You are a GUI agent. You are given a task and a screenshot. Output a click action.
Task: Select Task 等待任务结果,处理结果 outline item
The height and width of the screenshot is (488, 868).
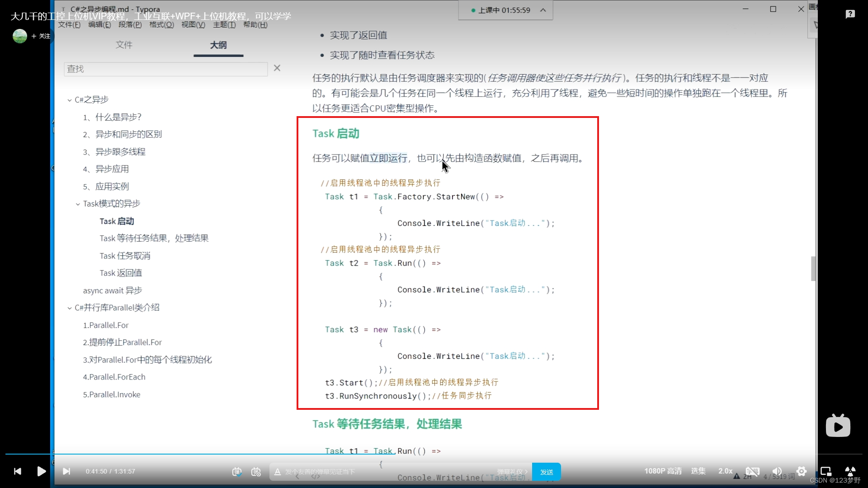tap(154, 238)
